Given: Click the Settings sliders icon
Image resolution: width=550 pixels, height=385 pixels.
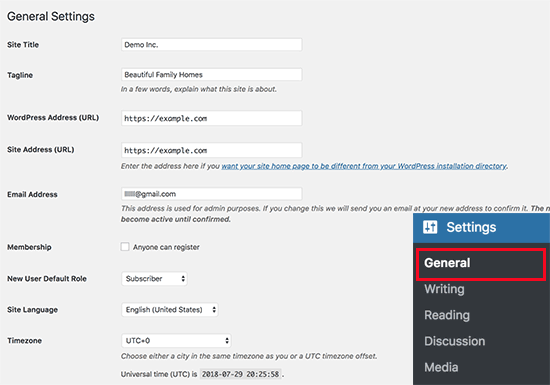Looking at the screenshot, I should [430, 227].
